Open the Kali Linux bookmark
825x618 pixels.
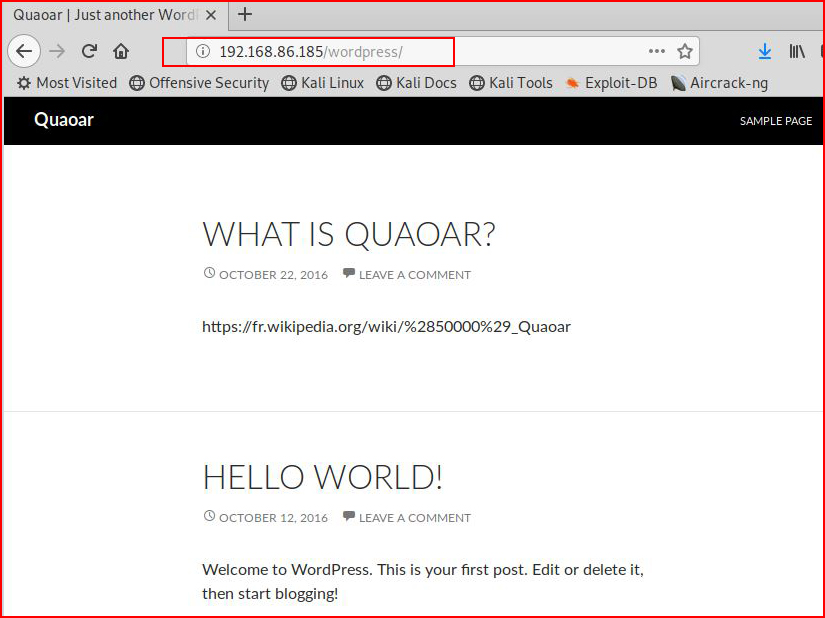coord(323,83)
